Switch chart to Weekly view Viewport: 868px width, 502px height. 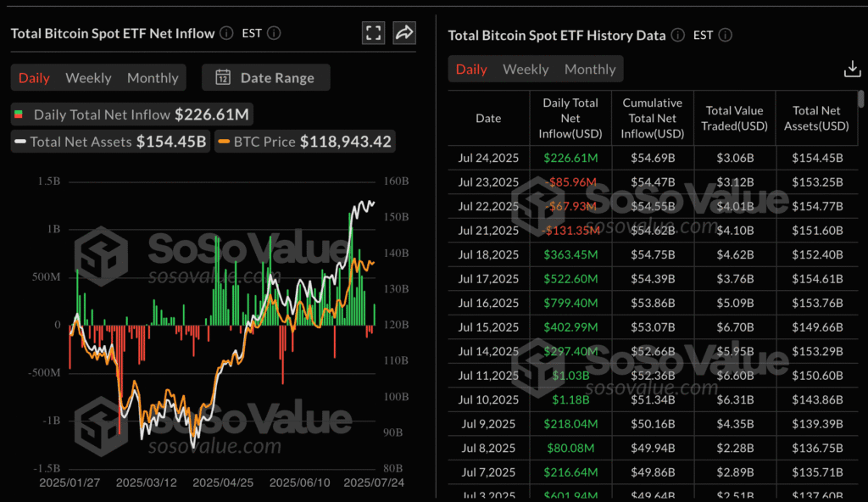(x=88, y=77)
